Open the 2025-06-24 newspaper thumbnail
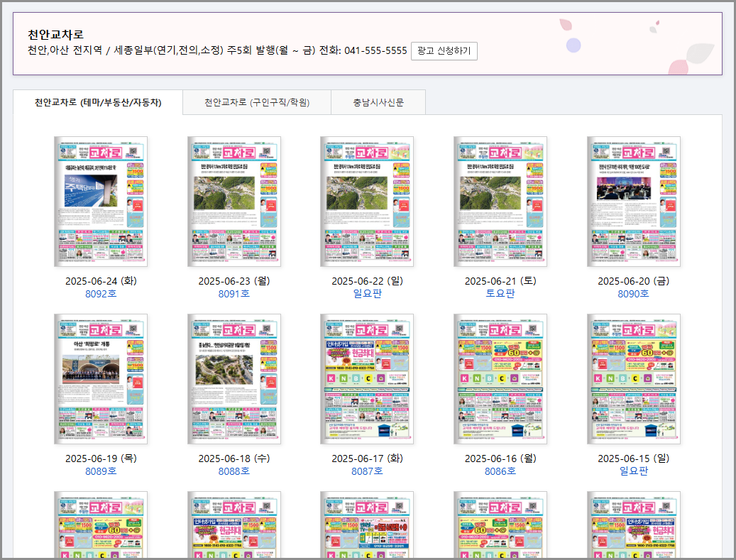Image resolution: width=736 pixels, height=560 pixels. coord(101,202)
